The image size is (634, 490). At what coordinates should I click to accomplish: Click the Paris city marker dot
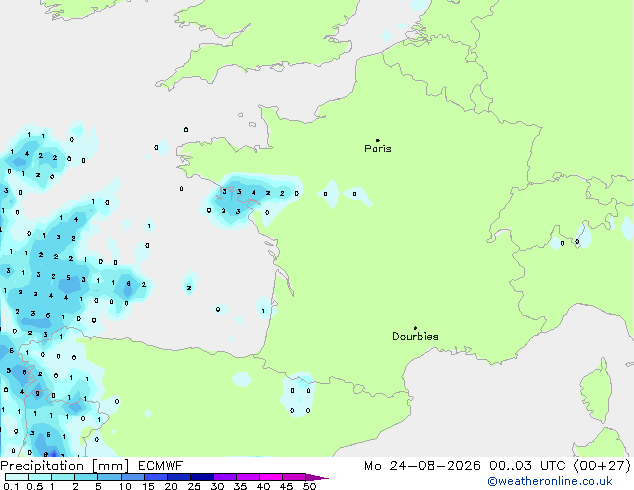pyautogui.click(x=378, y=140)
